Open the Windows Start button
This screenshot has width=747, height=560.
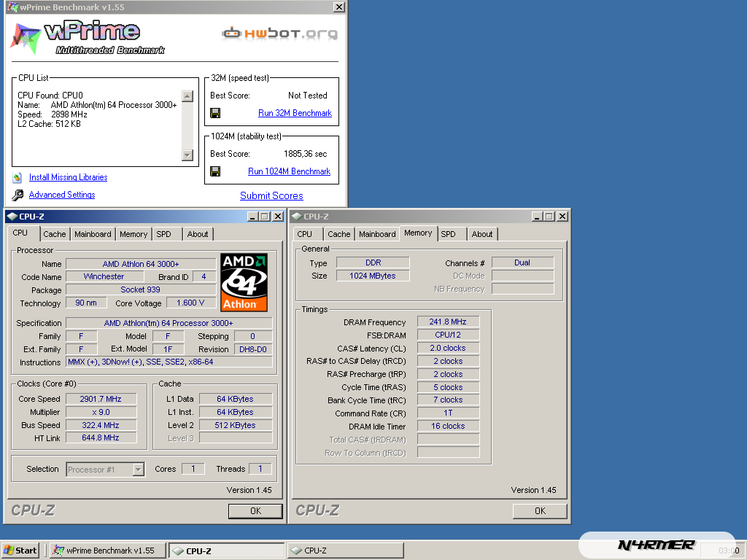pyautogui.click(x=20, y=551)
